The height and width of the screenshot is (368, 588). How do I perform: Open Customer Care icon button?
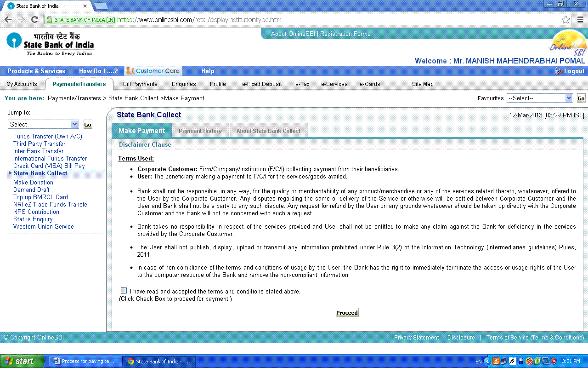(153, 71)
